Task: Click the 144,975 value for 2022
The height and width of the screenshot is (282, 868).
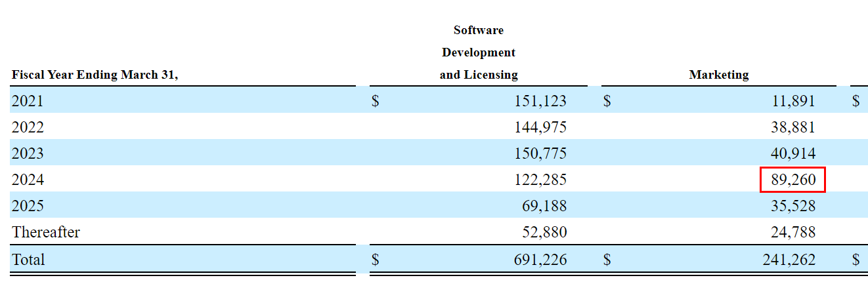Action: (540, 127)
